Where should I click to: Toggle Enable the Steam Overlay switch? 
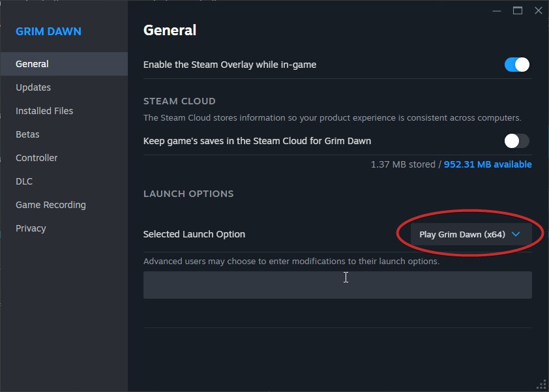pos(517,65)
